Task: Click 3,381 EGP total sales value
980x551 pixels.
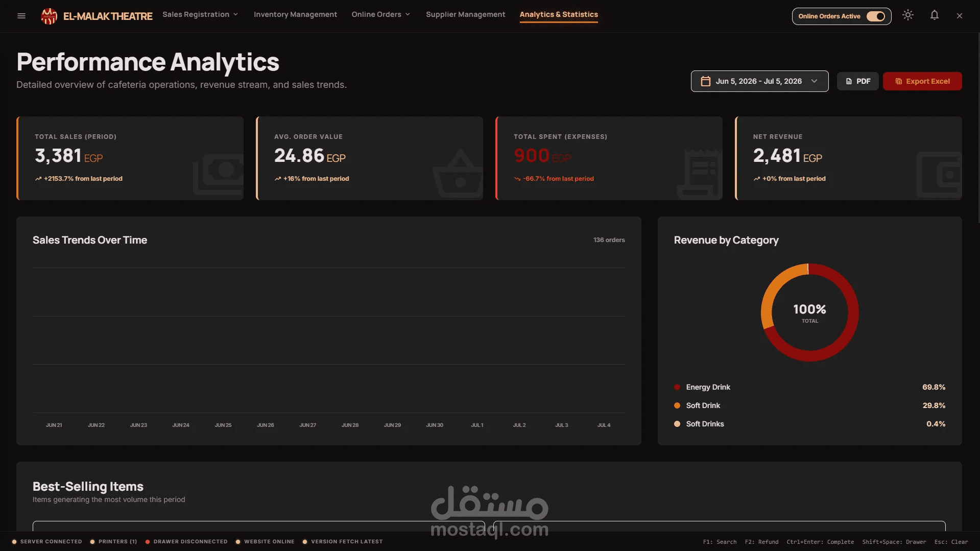Action: coord(68,156)
